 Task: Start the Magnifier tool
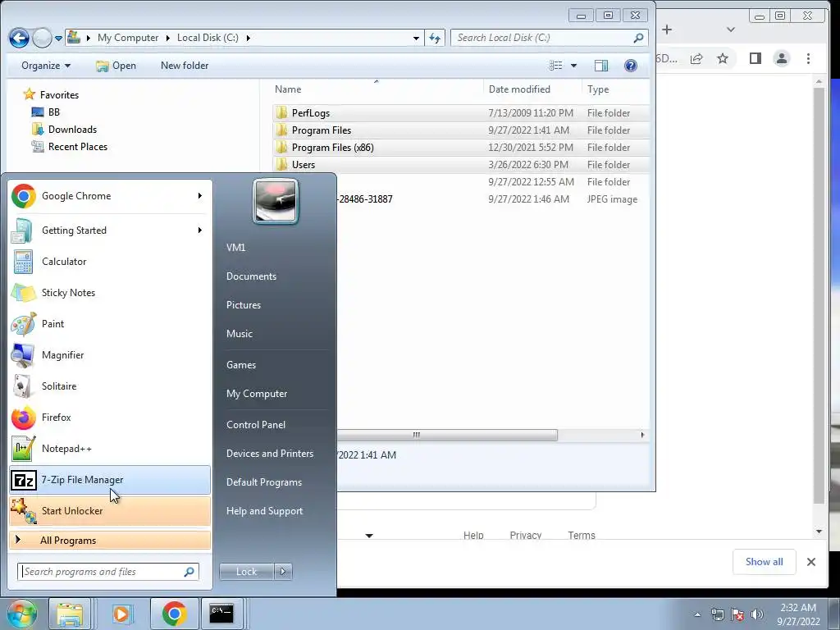[x=110, y=354]
